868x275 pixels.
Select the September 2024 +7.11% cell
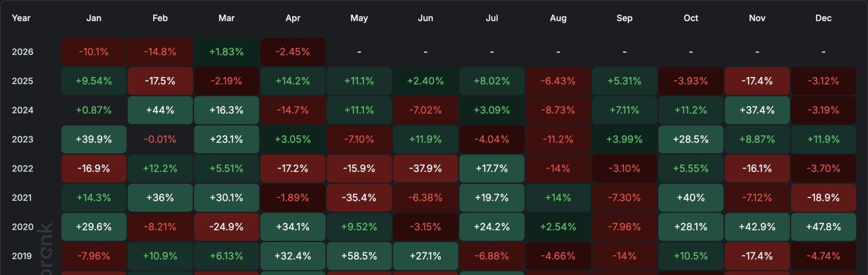tap(624, 110)
